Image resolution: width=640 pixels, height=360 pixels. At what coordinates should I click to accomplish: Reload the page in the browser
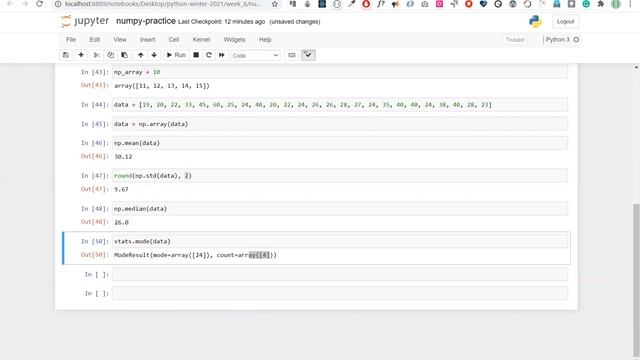click(x=39, y=4)
